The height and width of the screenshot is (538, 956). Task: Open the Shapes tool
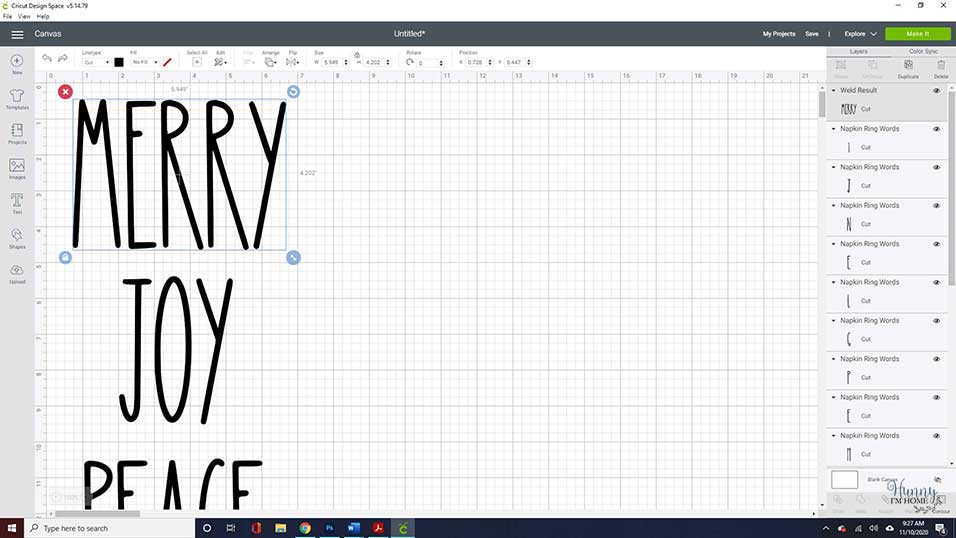[17, 238]
